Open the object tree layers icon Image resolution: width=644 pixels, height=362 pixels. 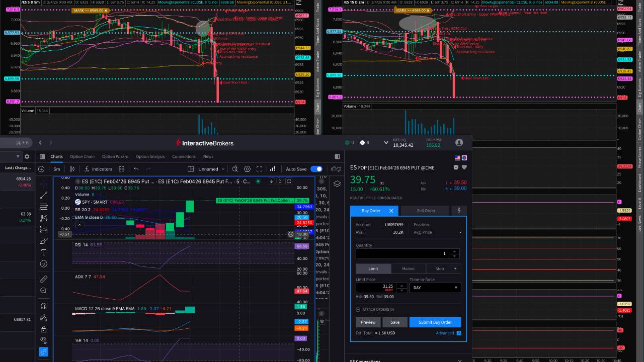tap(337, 184)
